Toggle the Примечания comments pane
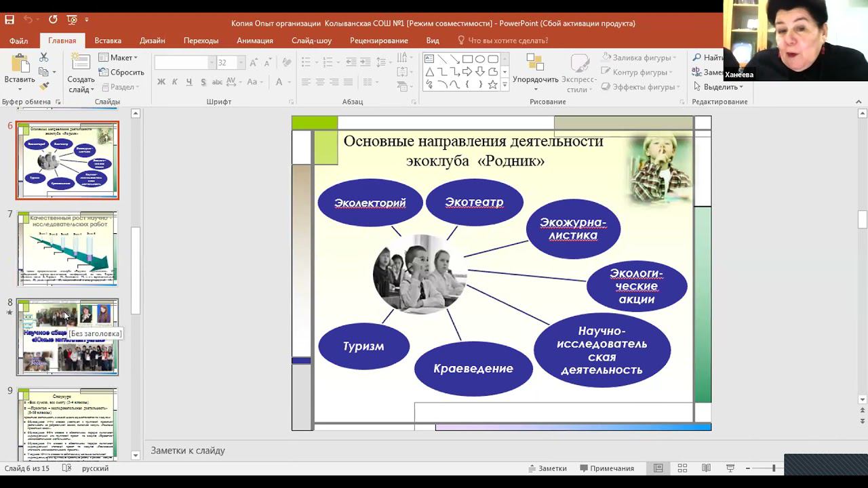The image size is (868, 488). click(607, 468)
